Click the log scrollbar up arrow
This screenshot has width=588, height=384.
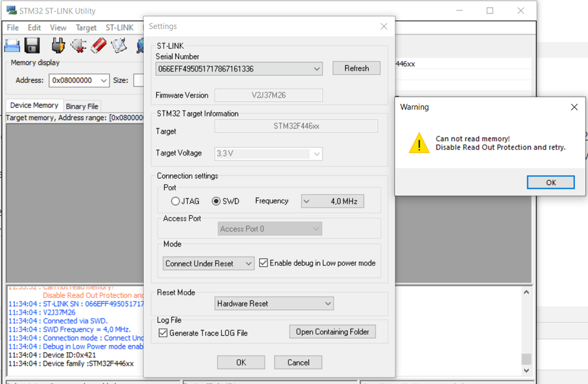(526, 292)
